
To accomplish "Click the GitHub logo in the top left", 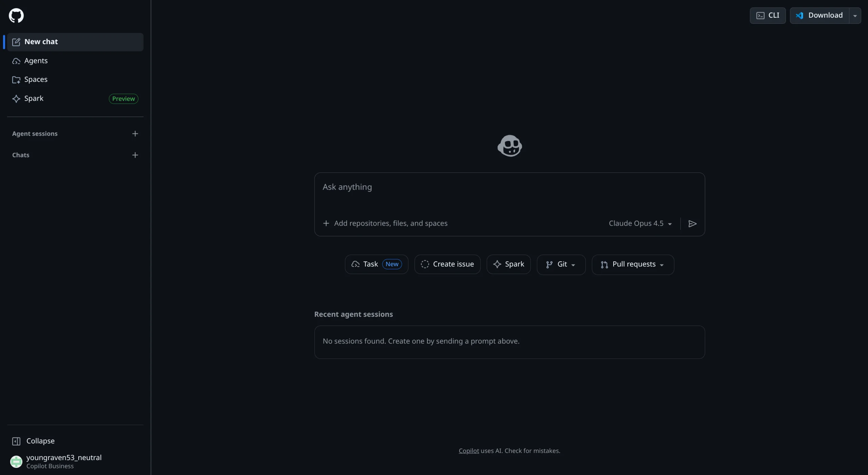I will coord(17,15).
